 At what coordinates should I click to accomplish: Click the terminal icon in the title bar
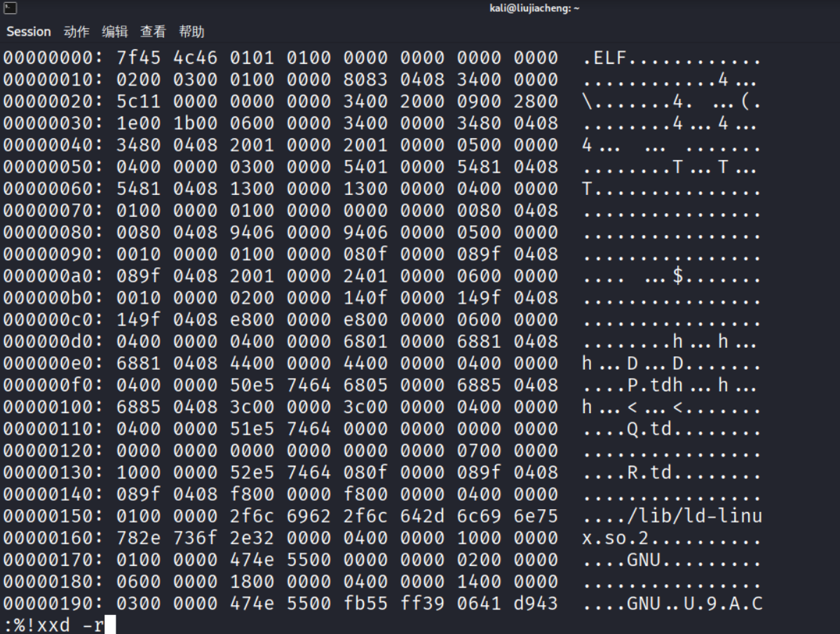point(11,8)
